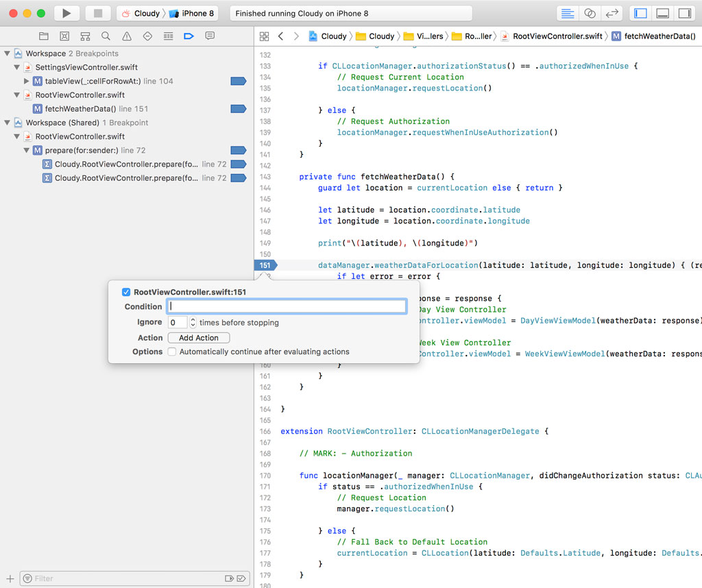702x588 pixels.
Task: Uncheck the RootViewController.swift:151 breakpoint checkbox
Action: tap(126, 292)
